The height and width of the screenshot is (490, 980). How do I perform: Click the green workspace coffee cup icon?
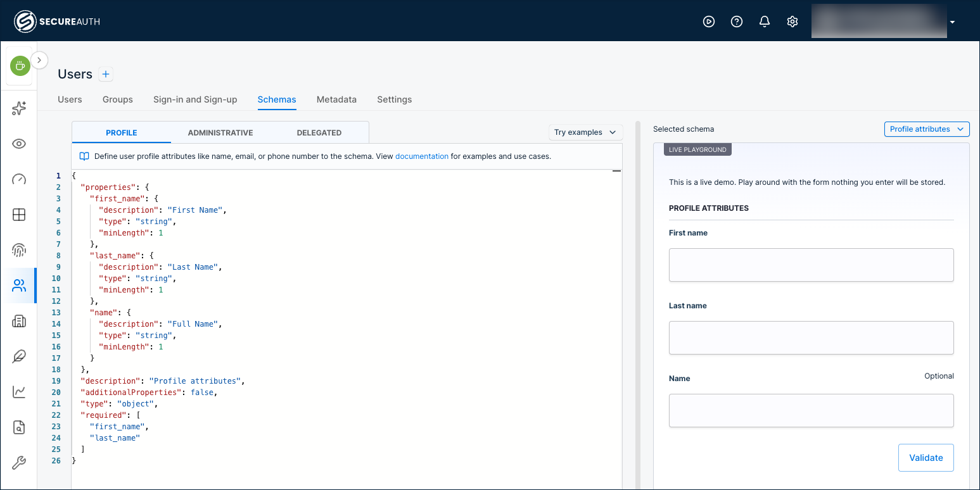[x=20, y=65]
